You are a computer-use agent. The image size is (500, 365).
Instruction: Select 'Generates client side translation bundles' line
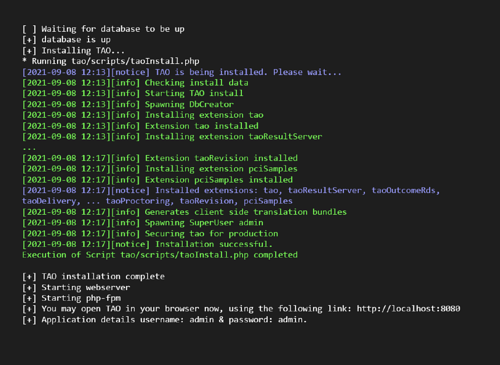pyautogui.click(x=184, y=212)
